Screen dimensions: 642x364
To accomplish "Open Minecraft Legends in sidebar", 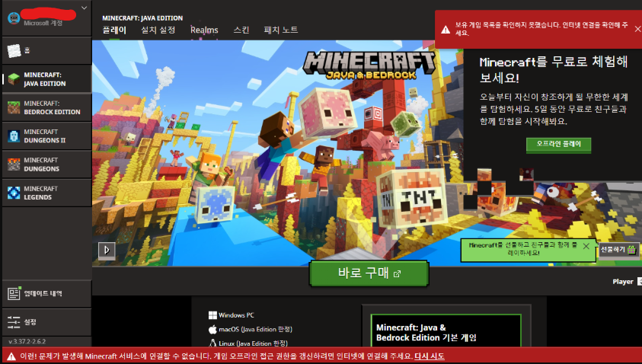I will pyautogui.click(x=46, y=193).
